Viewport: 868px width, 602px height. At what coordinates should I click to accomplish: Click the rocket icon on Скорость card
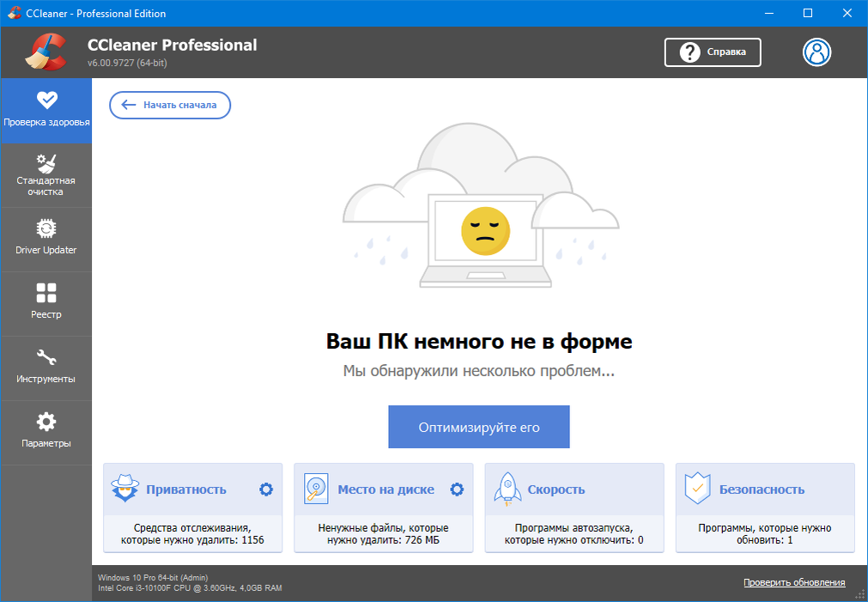[x=507, y=489]
